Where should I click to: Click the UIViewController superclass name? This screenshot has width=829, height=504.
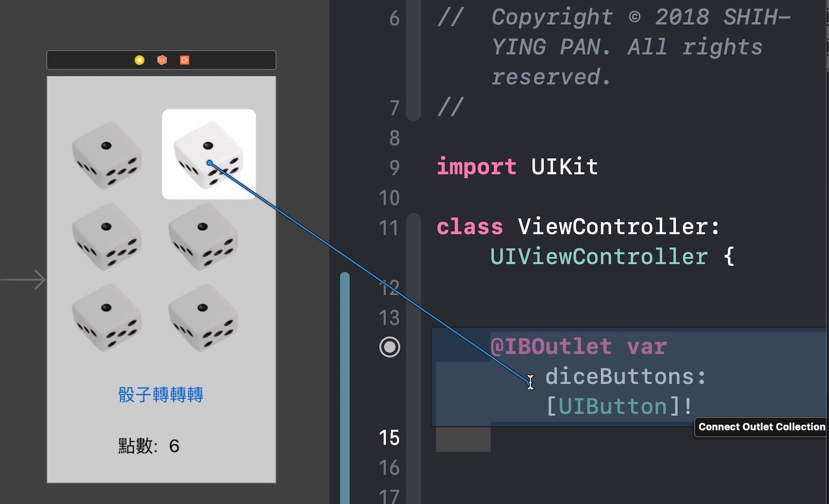[x=599, y=257]
